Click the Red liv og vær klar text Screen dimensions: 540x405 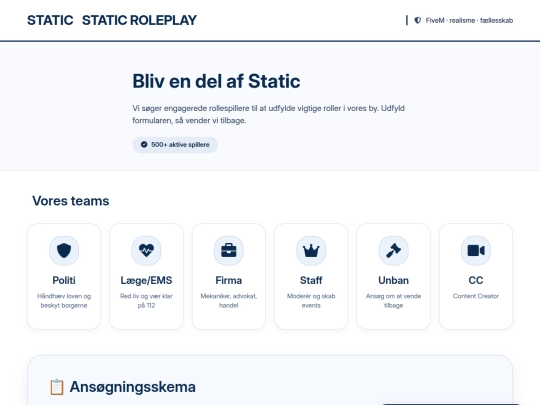point(146,301)
